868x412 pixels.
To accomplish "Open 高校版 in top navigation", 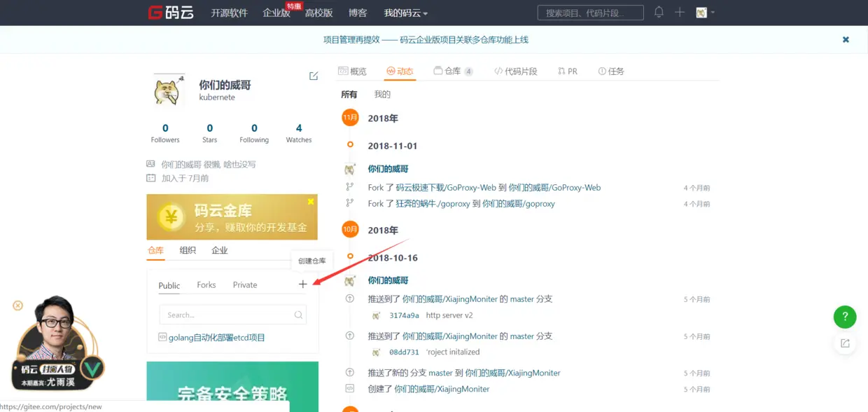I will (318, 13).
